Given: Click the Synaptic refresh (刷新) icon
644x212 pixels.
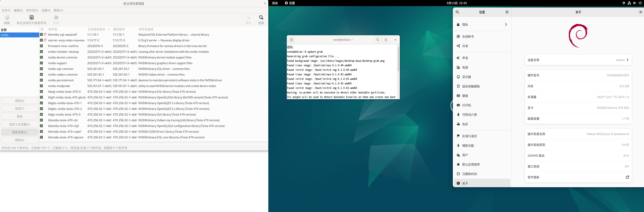Looking at the screenshot, I should tap(7, 18).
